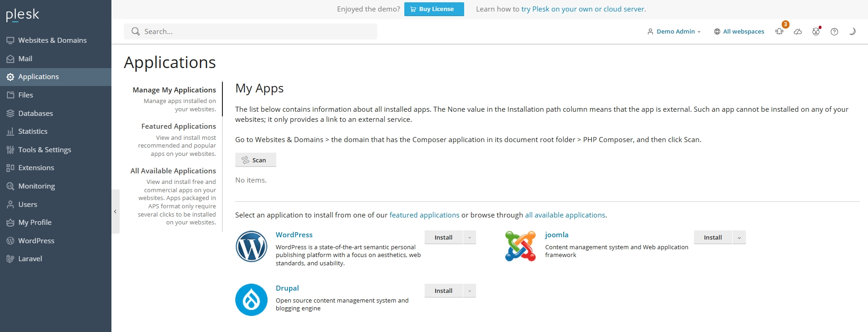Open the joomla title link
Image resolution: width=868 pixels, height=332 pixels.
tap(557, 235)
